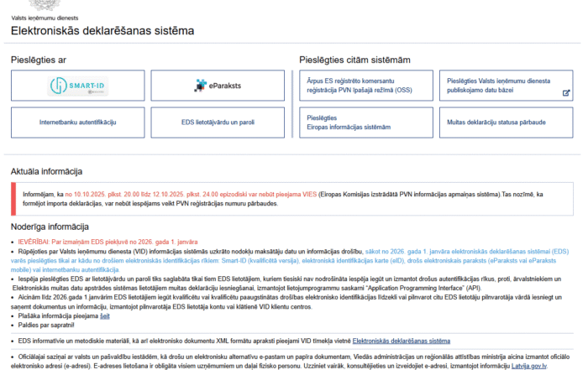Select Internetbanku autentifikāciju login
Screen dimensions: 588x370
click(x=77, y=122)
